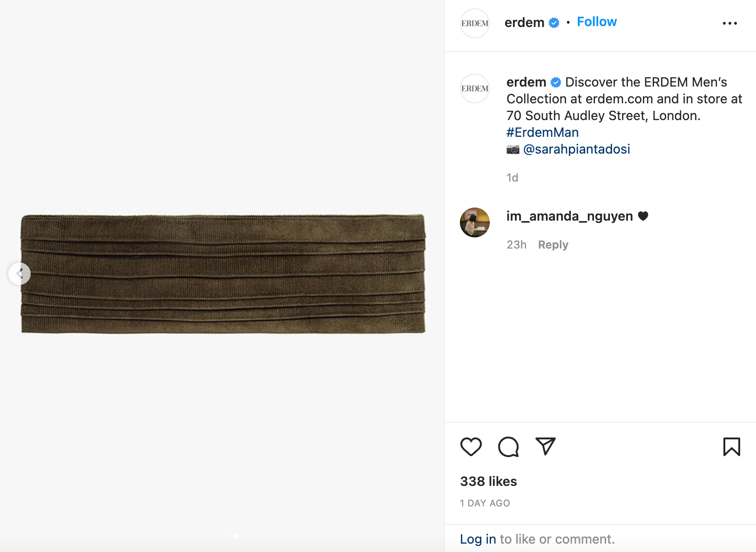Follow the erdem account

tap(596, 22)
